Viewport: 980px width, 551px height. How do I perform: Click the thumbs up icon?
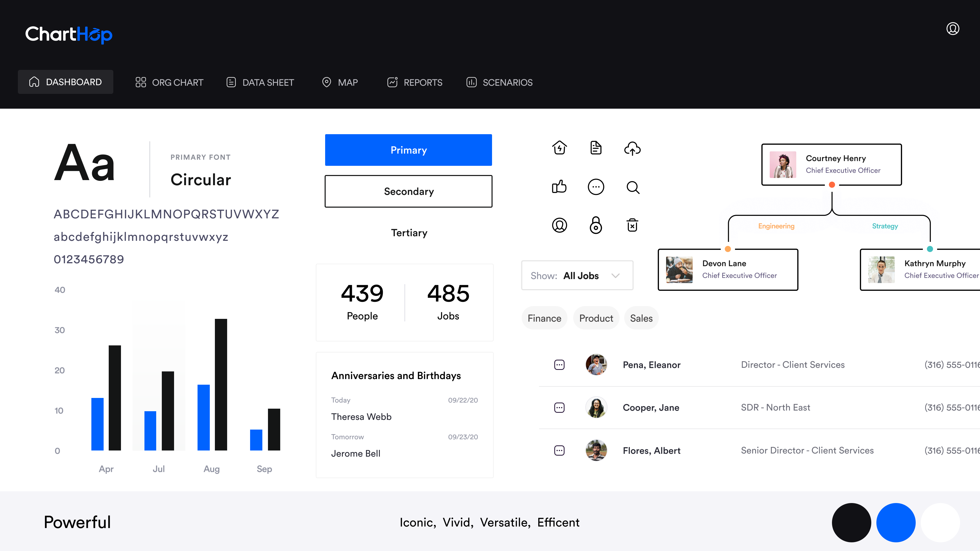click(x=559, y=187)
